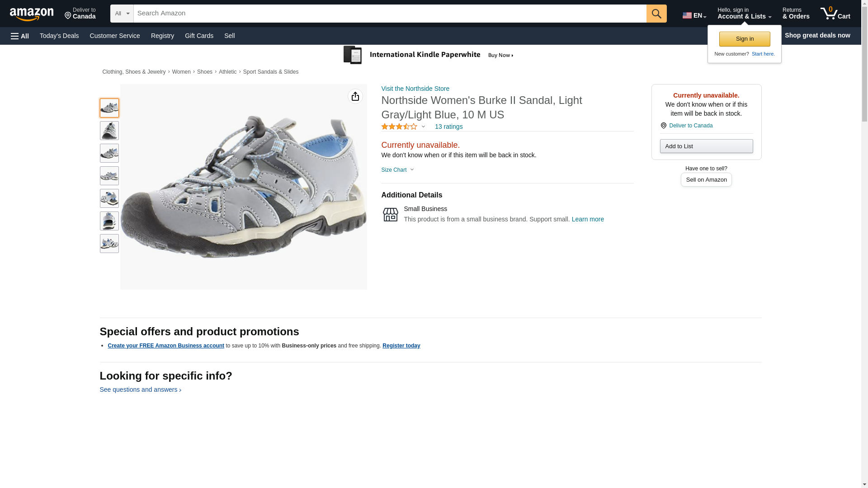Click the Deliver to Canada location link
This screenshot has width=868, height=488.
[690, 126]
